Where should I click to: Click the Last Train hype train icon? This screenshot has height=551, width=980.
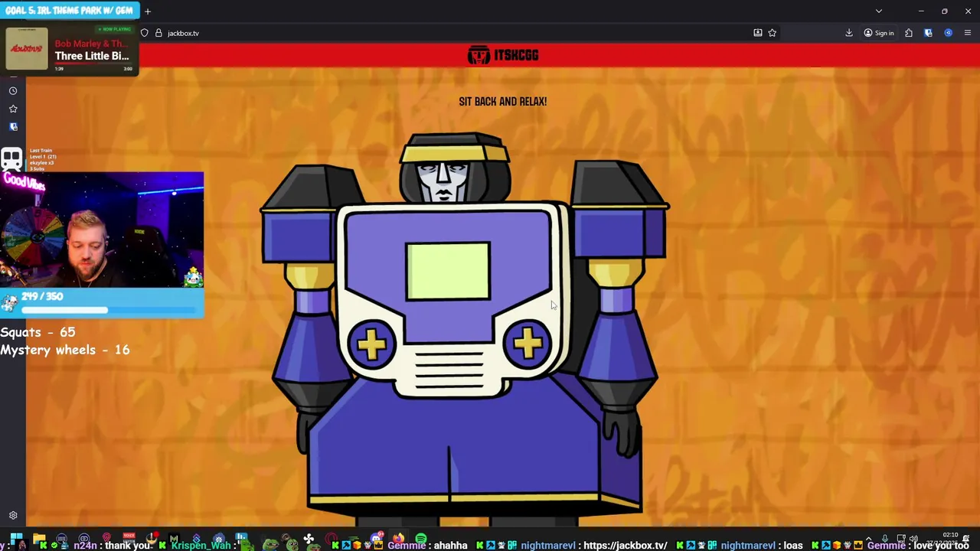11,159
